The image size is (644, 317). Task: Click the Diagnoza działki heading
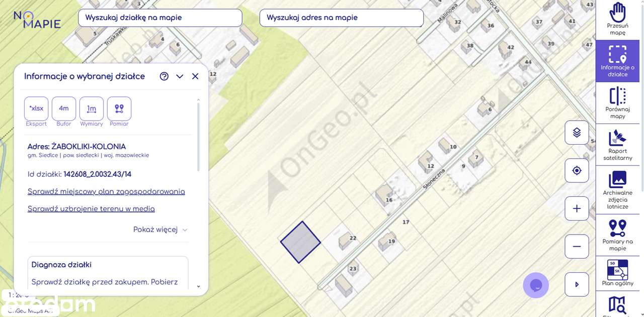[61, 265]
